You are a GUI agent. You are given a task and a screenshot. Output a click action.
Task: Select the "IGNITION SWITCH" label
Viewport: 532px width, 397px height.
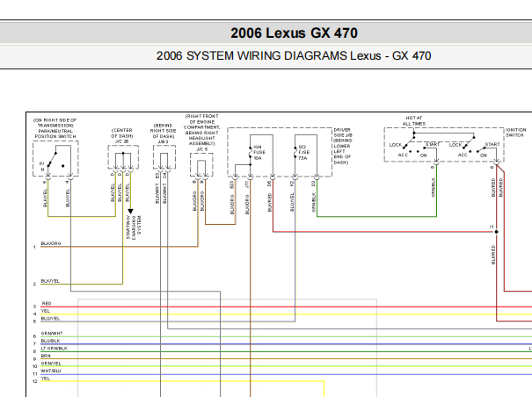pyautogui.click(x=515, y=133)
